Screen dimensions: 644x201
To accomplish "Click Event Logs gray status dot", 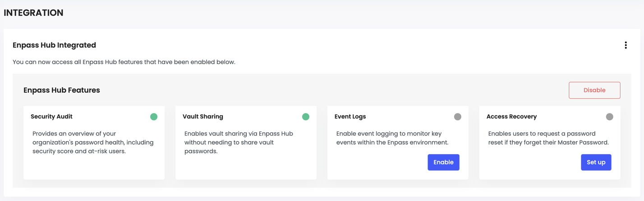I will click(x=458, y=117).
